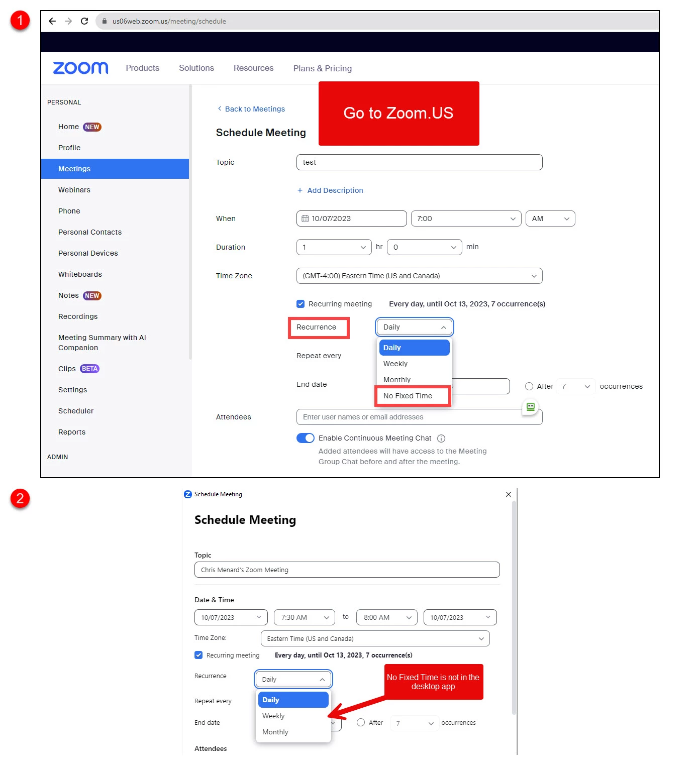Open Meetings in the sidebar
Screen dimensions: 700x765
click(x=116, y=169)
